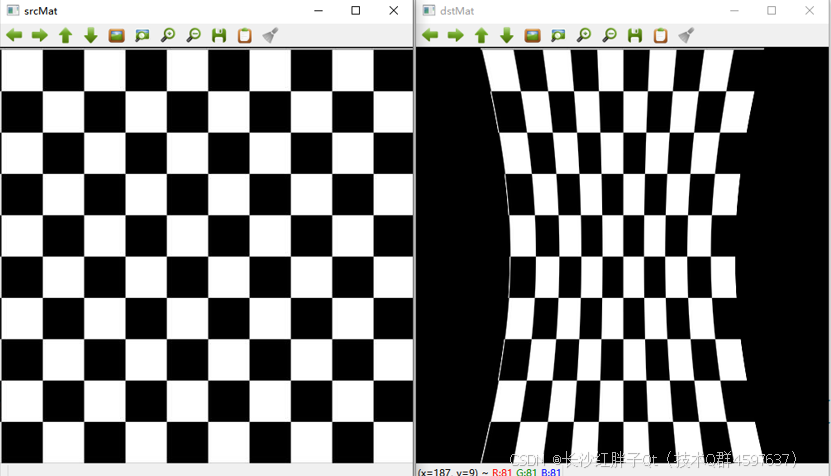Viewport: 831px width, 476px height.
Task: Copy srcMat image to clipboard
Action: (x=245, y=35)
